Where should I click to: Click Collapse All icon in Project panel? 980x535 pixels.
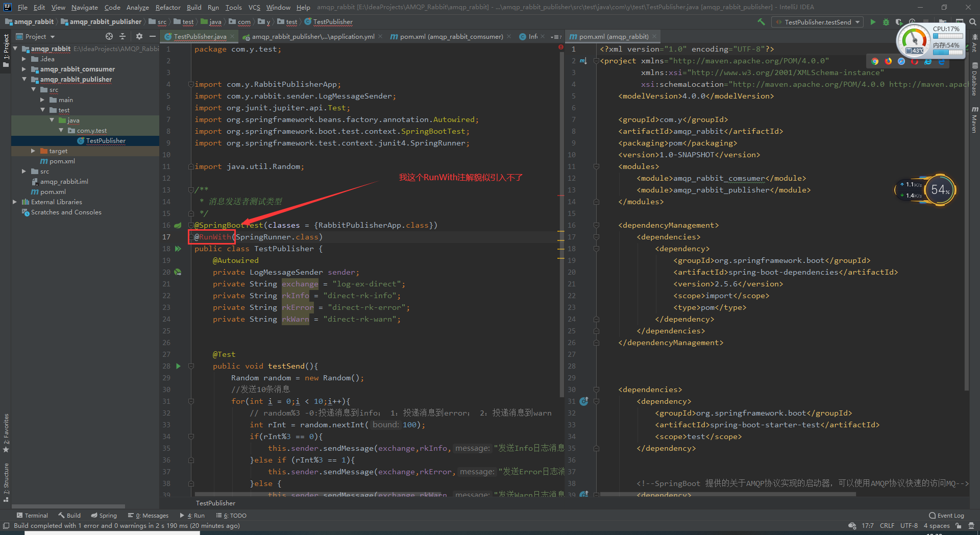[x=122, y=36]
